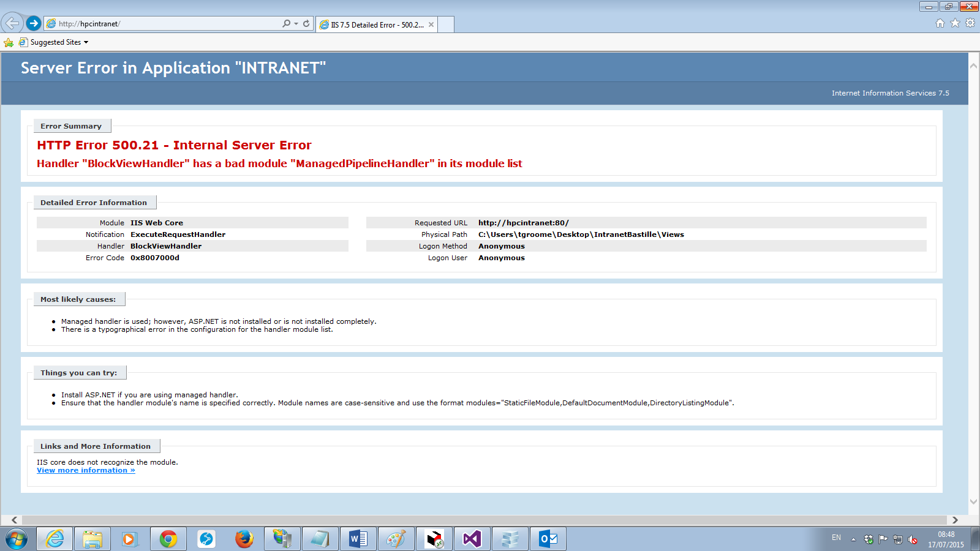Click the View more information link

[x=86, y=470]
